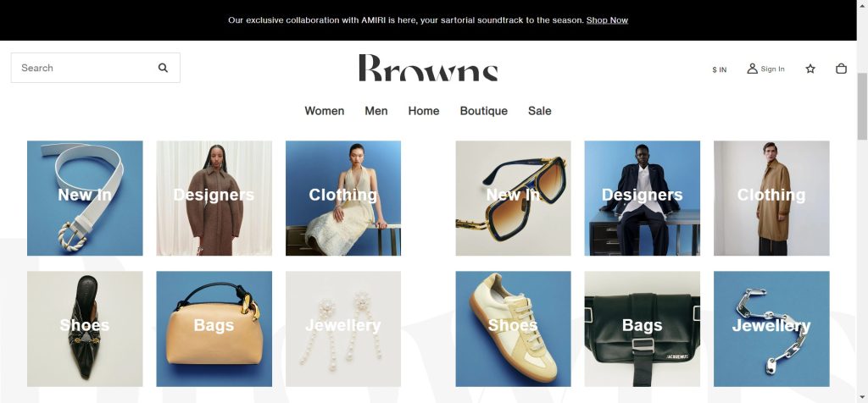
Task: Click the Sign In user icon
Action: [752, 69]
